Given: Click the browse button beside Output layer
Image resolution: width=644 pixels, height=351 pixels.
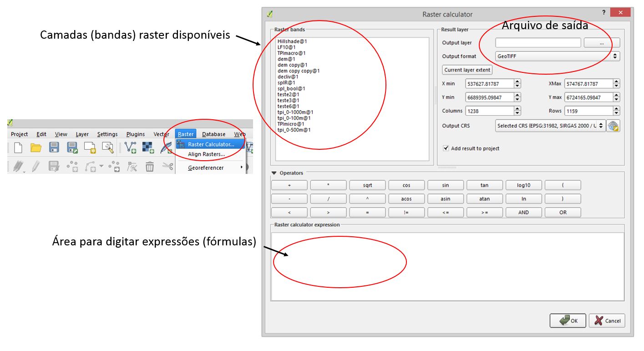Looking at the screenshot, I should pos(601,43).
